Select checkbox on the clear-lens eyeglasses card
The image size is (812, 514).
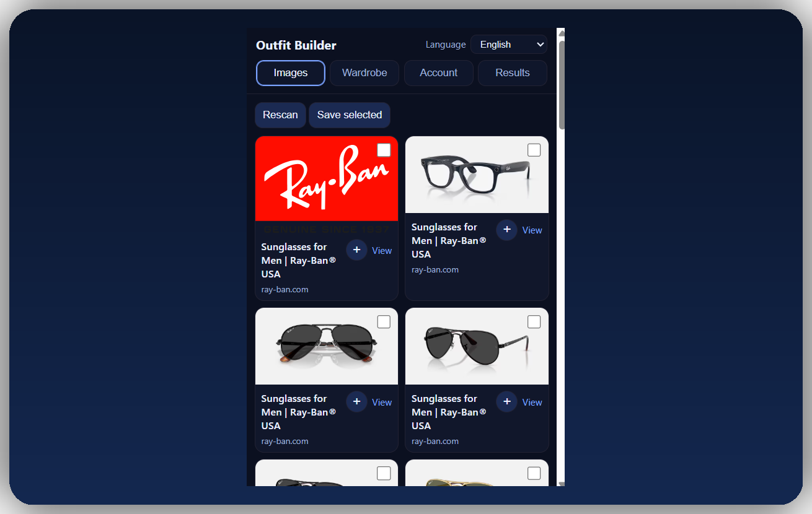coord(534,150)
